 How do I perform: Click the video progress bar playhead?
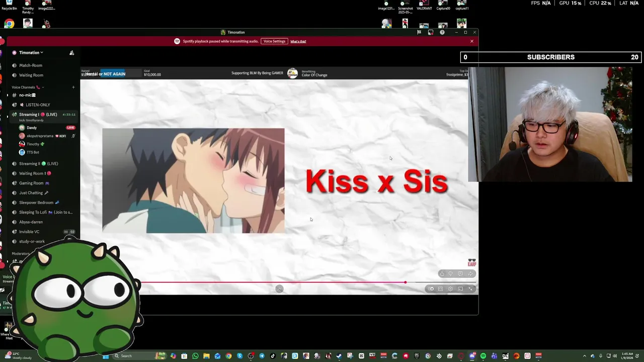405,282
